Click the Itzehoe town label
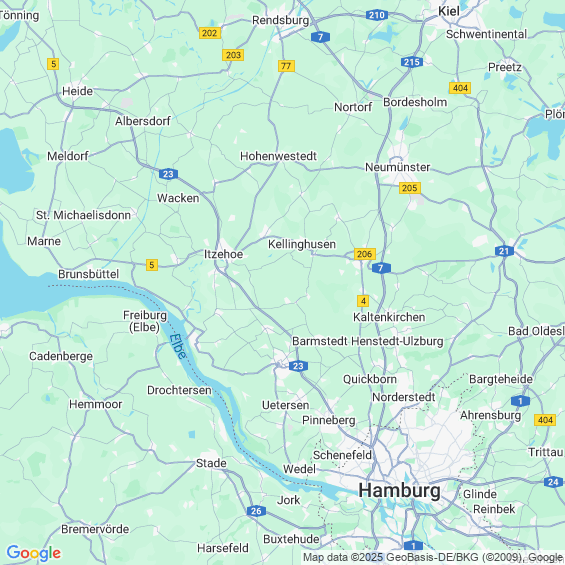Image resolution: width=565 pixels, height=565 pixels. [223, 254]
